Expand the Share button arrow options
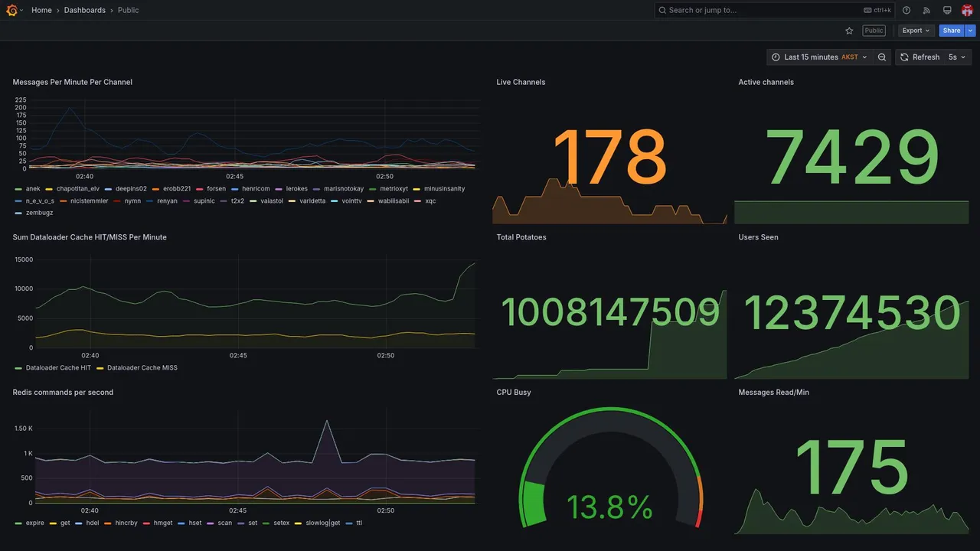This screenshot has width=980, height=551. click(971, 31)
